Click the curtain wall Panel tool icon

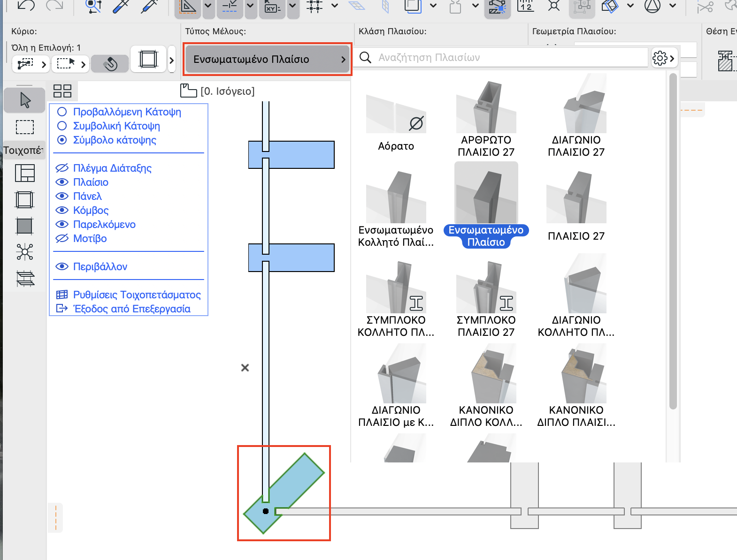tap(25, 226)
